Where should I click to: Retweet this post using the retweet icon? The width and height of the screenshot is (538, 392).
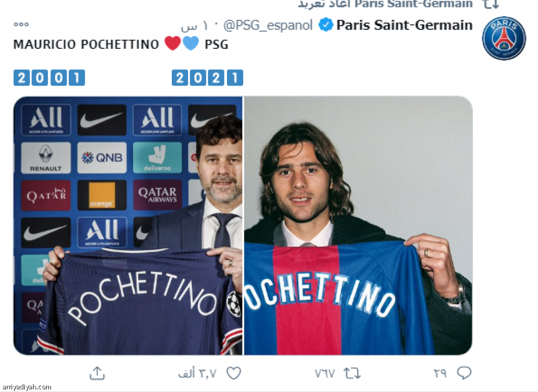coord(352,373)
